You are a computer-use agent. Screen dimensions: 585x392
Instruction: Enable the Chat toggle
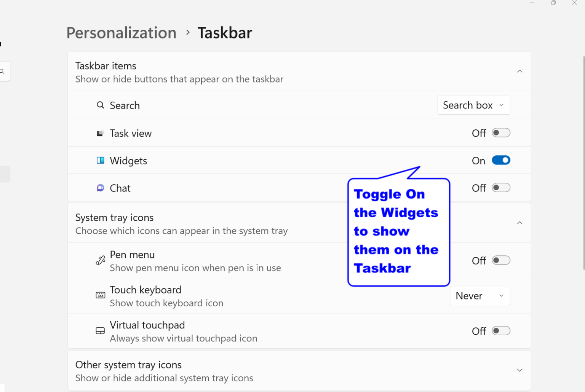pyautogui.click(x=501, y=188)
